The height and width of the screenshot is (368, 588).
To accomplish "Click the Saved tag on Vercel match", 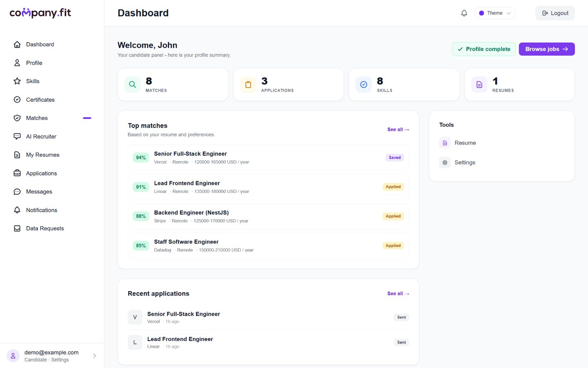I will tap(395, 157).
